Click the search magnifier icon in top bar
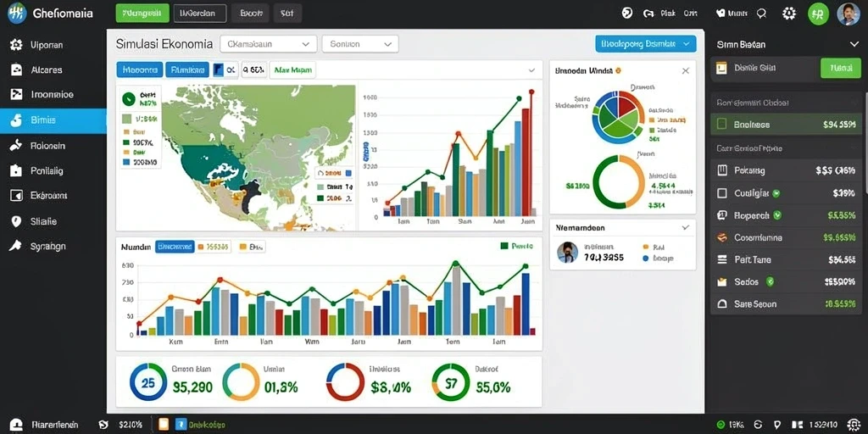 pyautogui.click(x=761, y=14)
